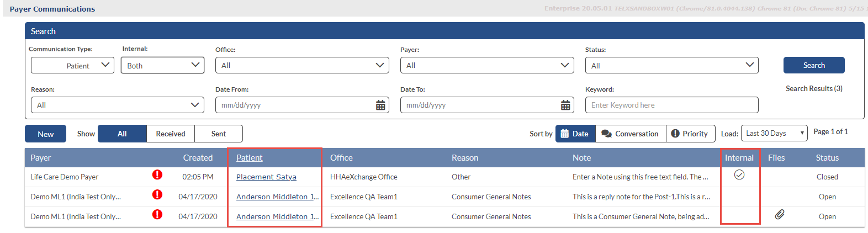Viewport: 868px width, 233px height.
Task: Click reason cell reading Other
Action: point(461,177)
